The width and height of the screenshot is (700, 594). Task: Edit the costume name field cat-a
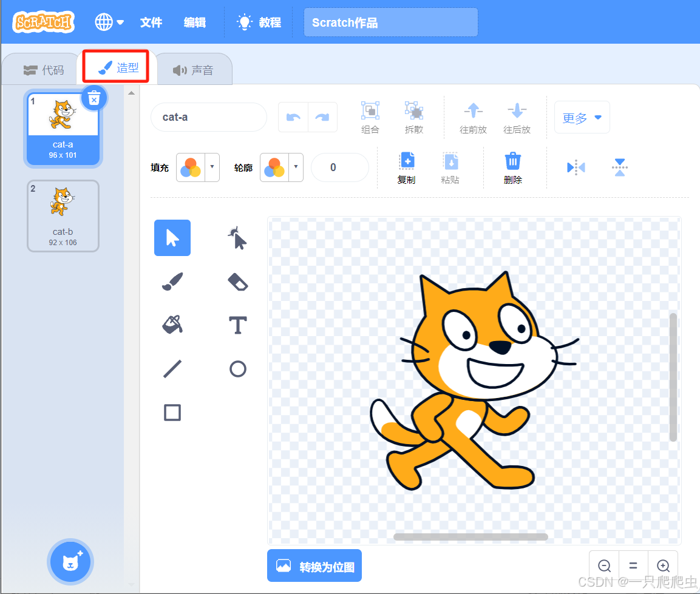209,117
